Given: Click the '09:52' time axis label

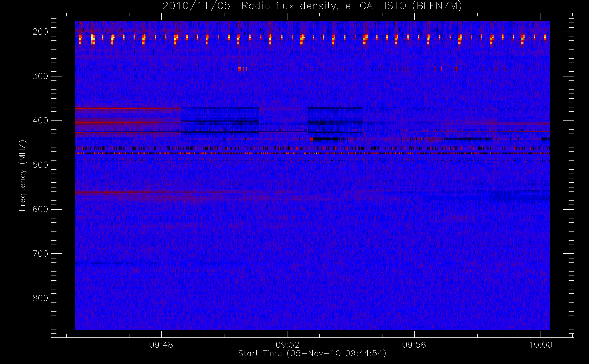Looking at the screenshot, I should (288, 345).
